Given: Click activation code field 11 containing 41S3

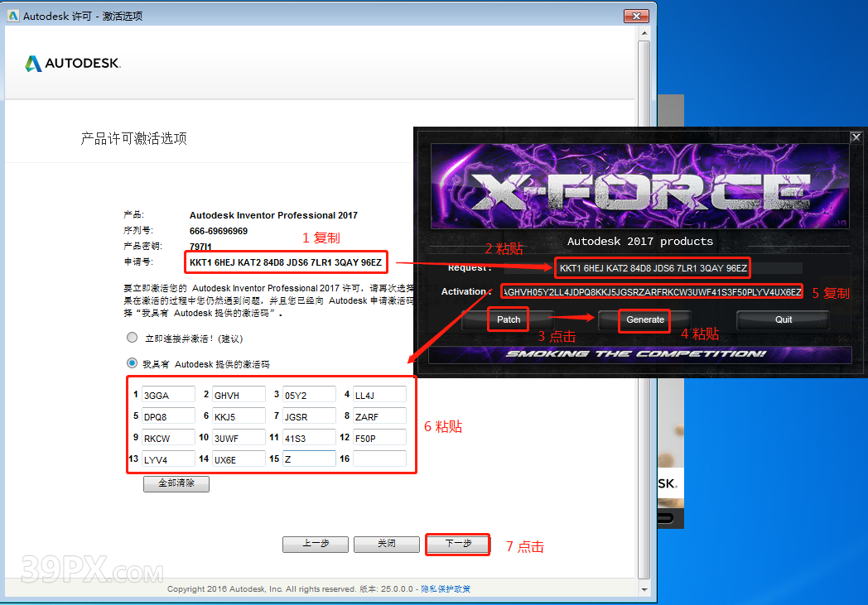Looking at the screenshot, I should click(309, 438).
